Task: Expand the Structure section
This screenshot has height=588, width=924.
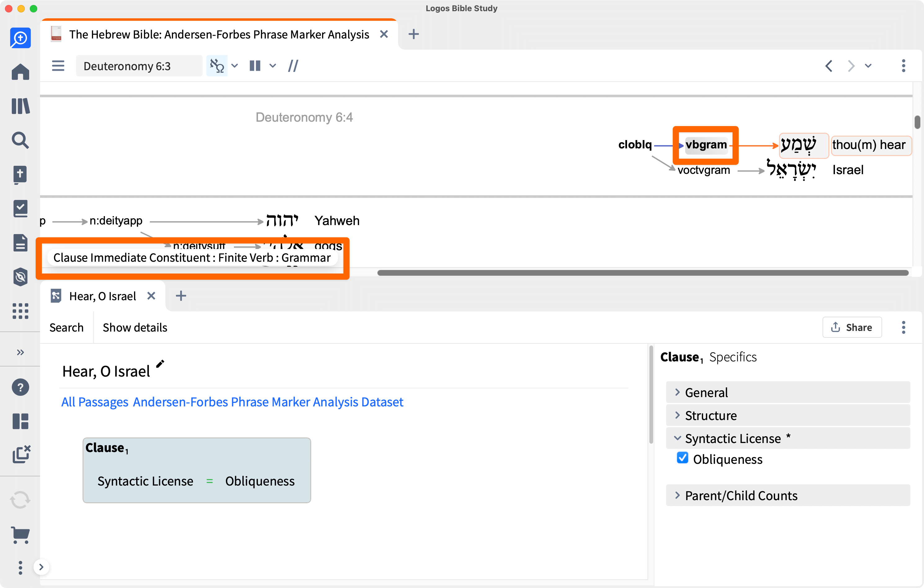Action: coord(788,416)
